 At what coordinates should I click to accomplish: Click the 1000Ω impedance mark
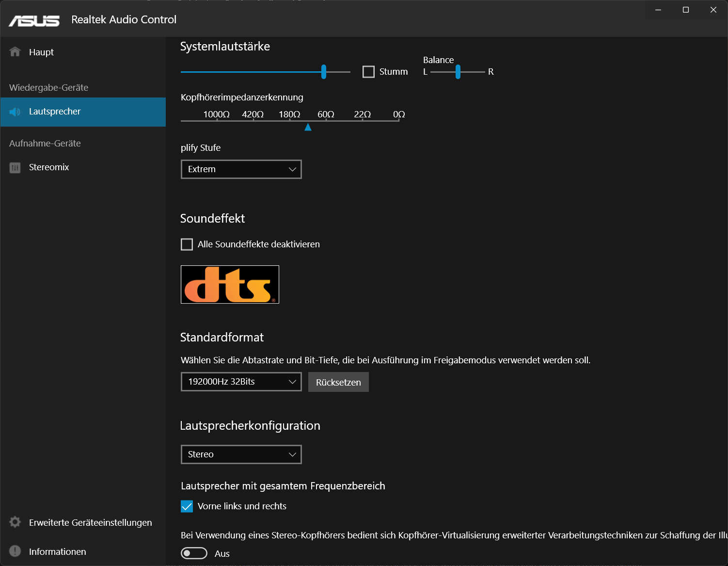(217, 114)
